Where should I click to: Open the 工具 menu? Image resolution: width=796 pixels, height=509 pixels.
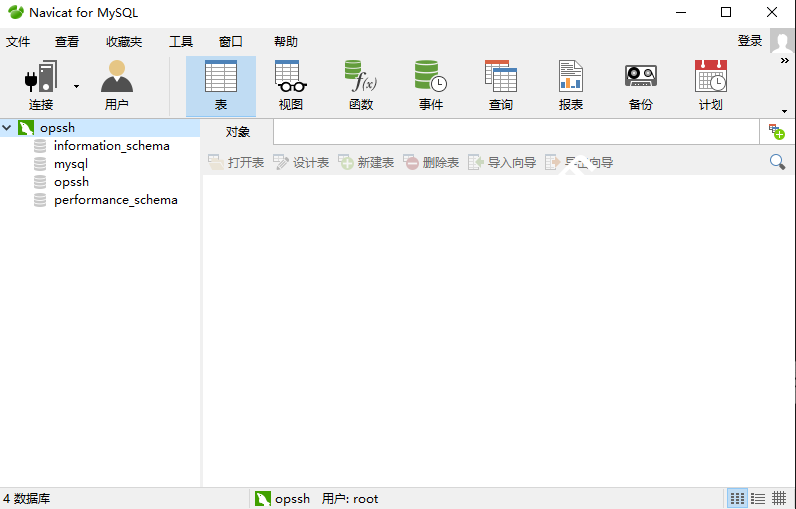coord(181,42)
